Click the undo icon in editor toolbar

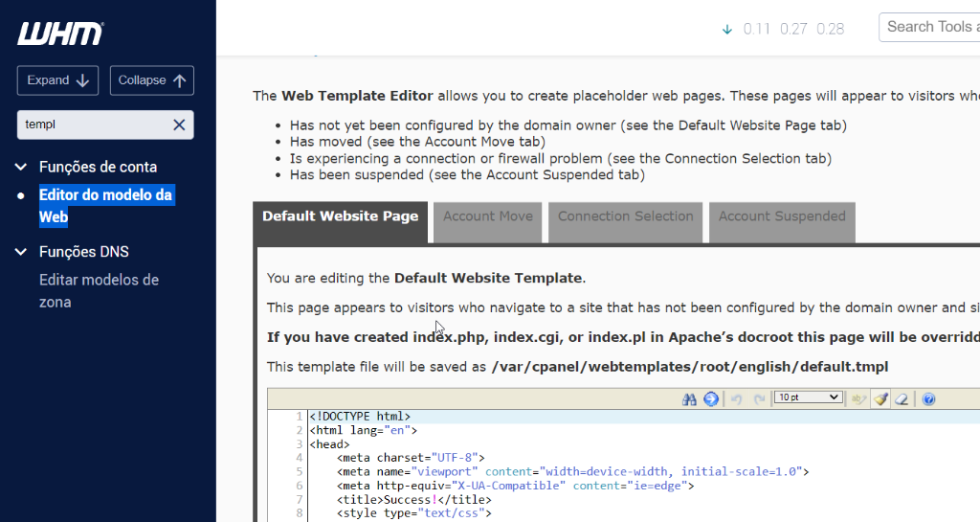tap(737, 399)
